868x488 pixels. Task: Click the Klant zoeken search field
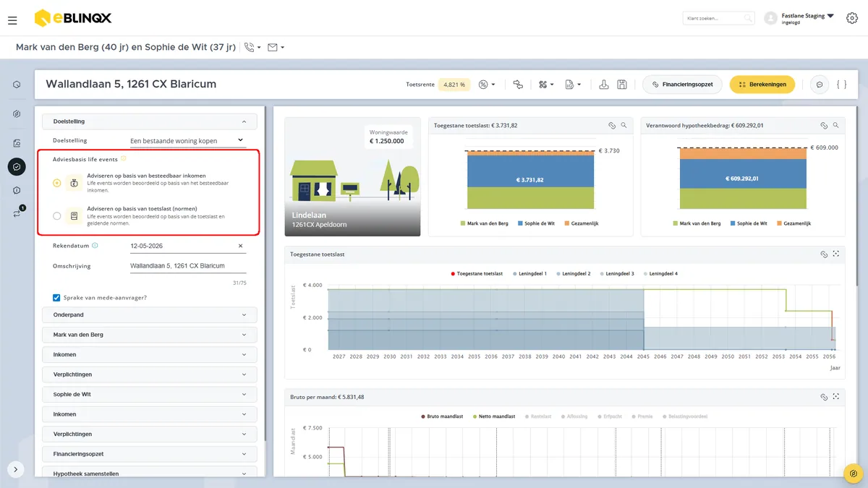(718, 18)
